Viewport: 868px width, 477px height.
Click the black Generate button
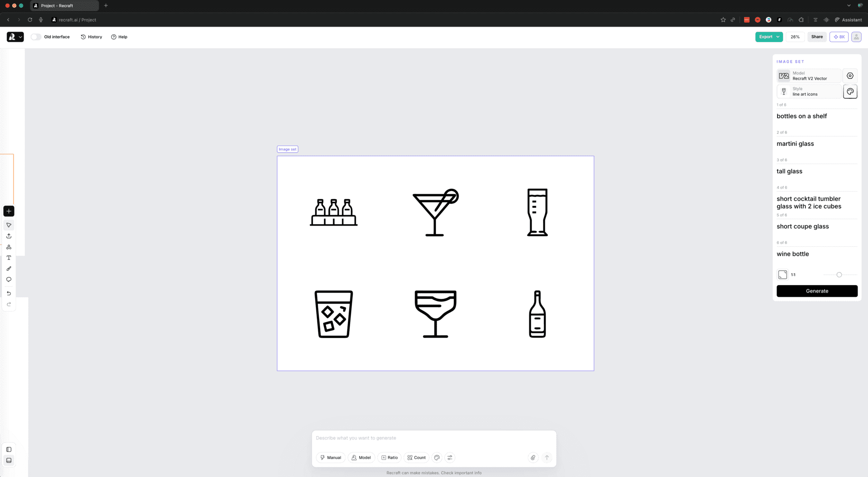pos(817,291)
